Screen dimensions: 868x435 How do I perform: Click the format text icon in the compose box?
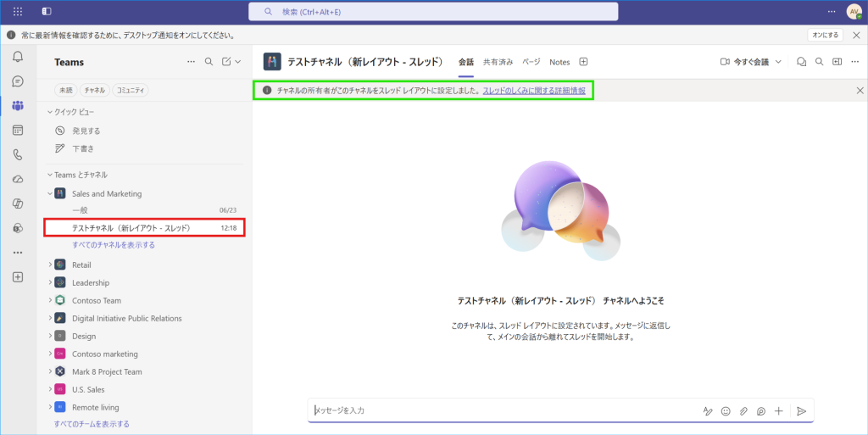pyautogui.click(x=708, y=411)
